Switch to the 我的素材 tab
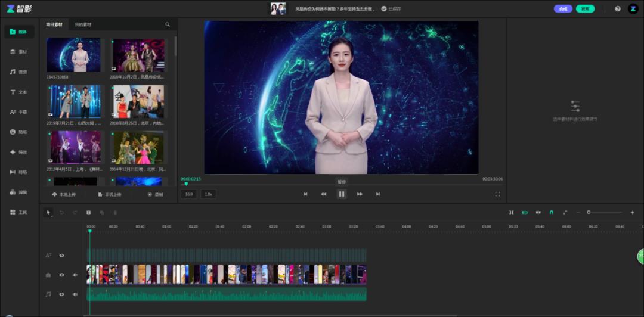The height and width of the screenshot is (317, 644). coord(83,24)
